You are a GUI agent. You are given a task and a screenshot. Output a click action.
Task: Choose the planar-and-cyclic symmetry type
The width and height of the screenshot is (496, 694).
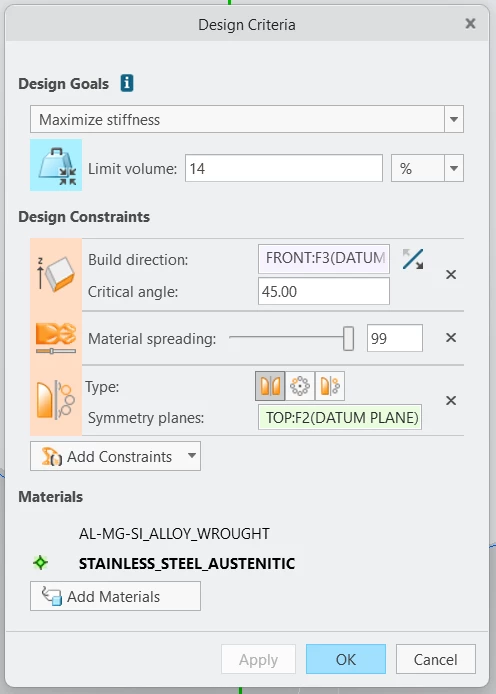pos(330,386)
